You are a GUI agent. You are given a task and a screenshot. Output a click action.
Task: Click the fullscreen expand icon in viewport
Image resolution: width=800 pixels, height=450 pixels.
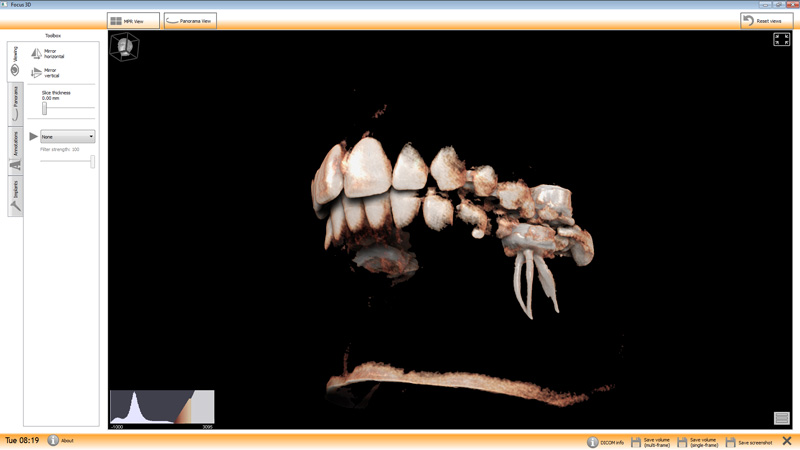coord(781,40)
